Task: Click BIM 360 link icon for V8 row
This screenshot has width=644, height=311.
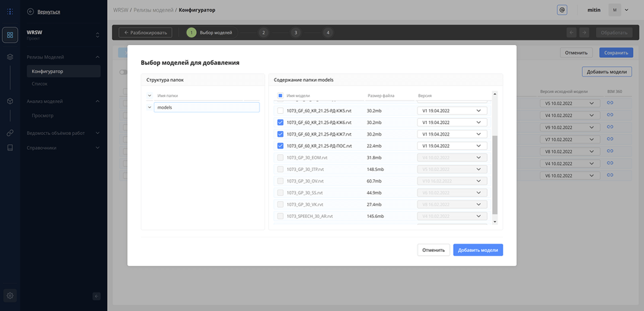Action: tap(610, 151)
